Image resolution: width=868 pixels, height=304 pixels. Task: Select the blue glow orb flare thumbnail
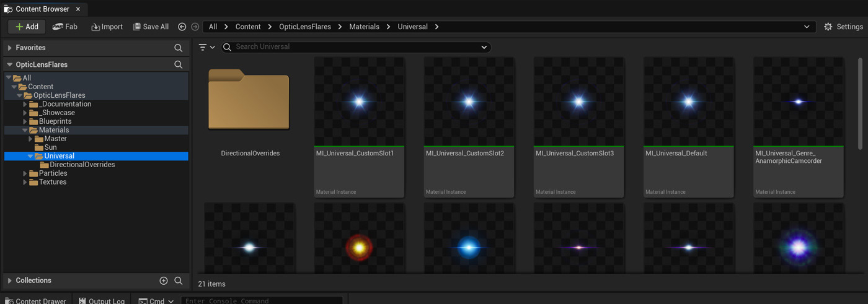469,238
